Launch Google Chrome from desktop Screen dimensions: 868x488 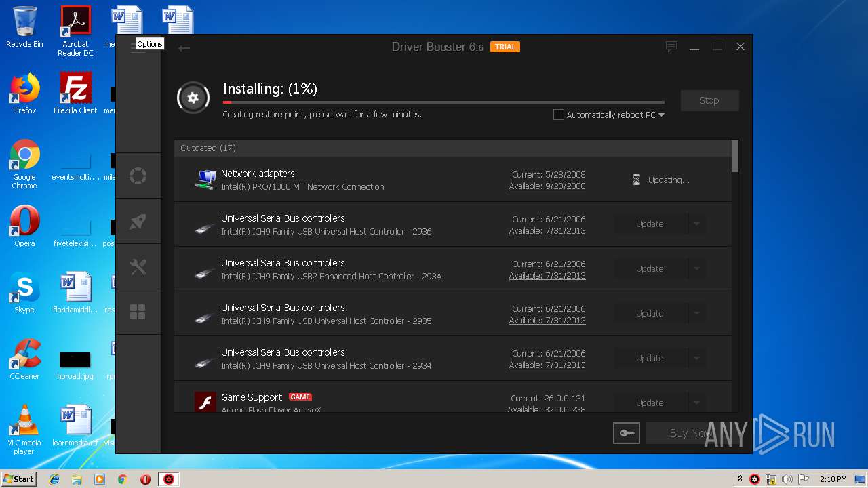[24, 164]
